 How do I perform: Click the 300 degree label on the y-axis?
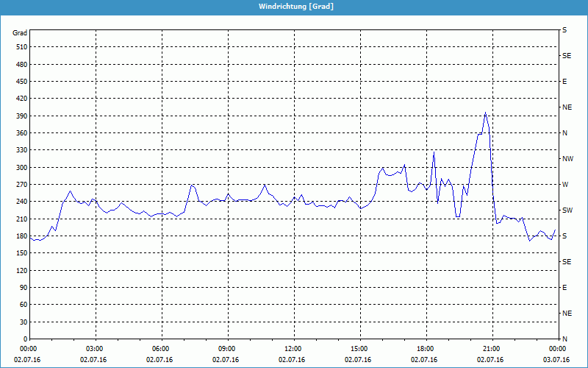coord(20,167)
